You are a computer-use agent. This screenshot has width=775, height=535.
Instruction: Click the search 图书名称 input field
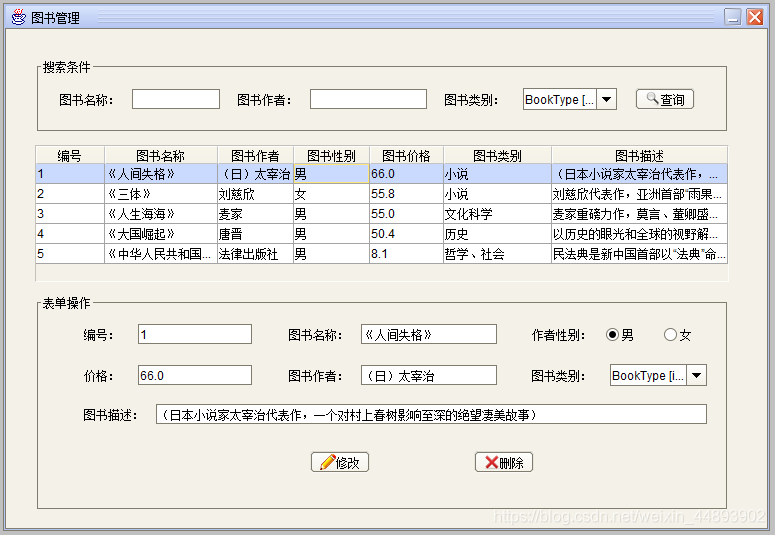[176, 99]
